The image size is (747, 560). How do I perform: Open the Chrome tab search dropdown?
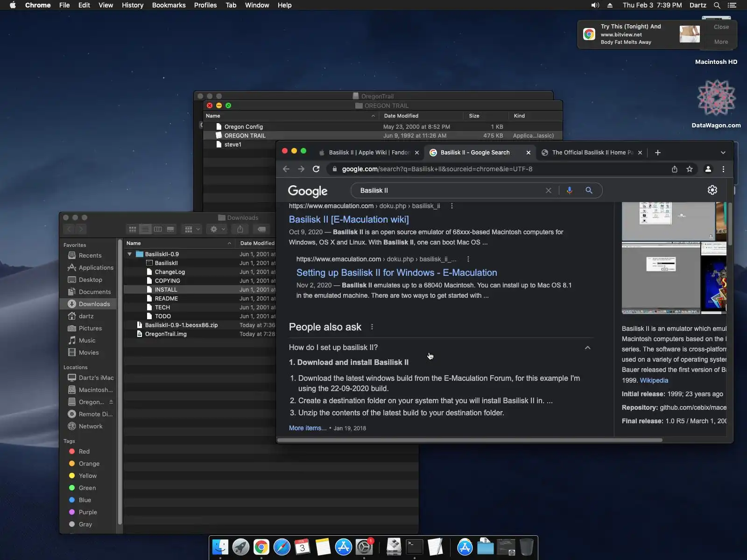click(723, 153)
